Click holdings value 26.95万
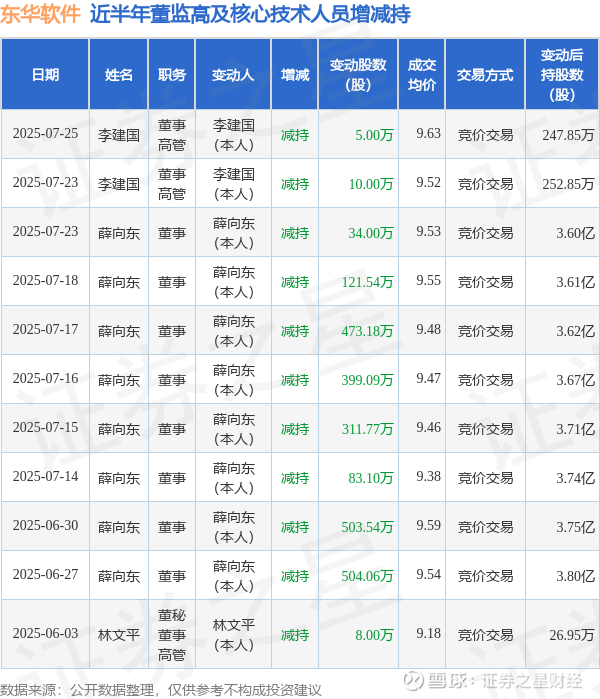The image size is (600, 699). pos(572,635)
